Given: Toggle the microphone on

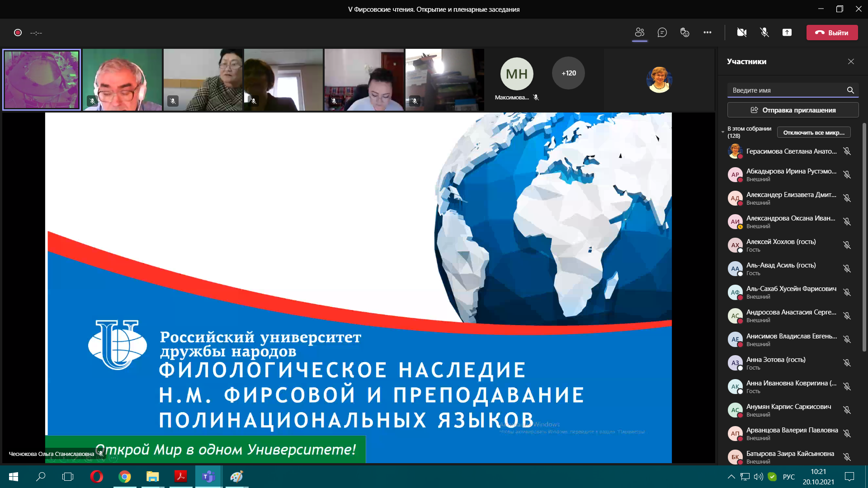Looking at the screenshot, I should [x=764, y=33].
